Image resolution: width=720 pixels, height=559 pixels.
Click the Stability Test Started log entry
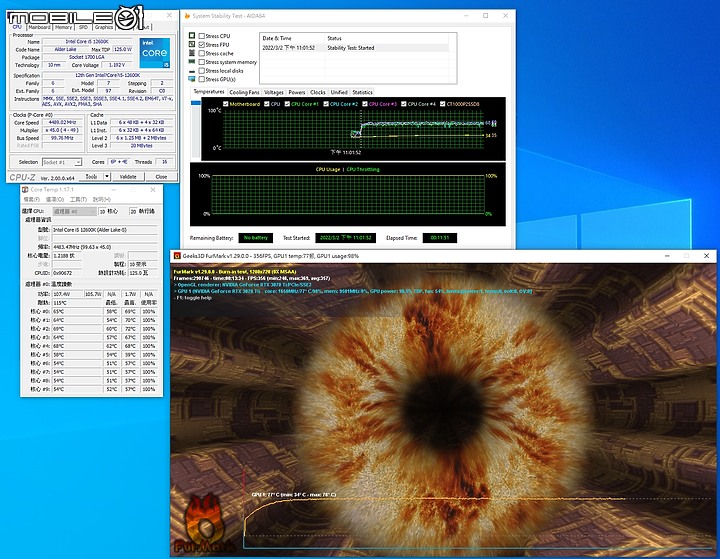tap(354, 48)
